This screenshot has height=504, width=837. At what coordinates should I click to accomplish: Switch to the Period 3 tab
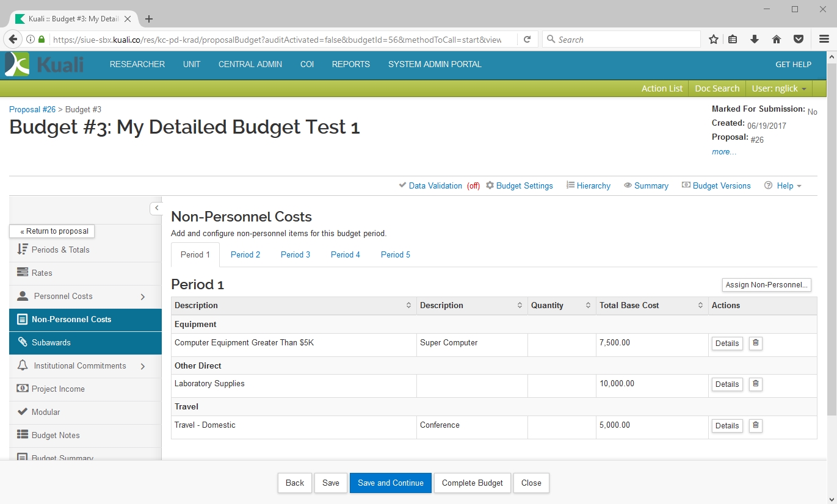tap(295, 254)
